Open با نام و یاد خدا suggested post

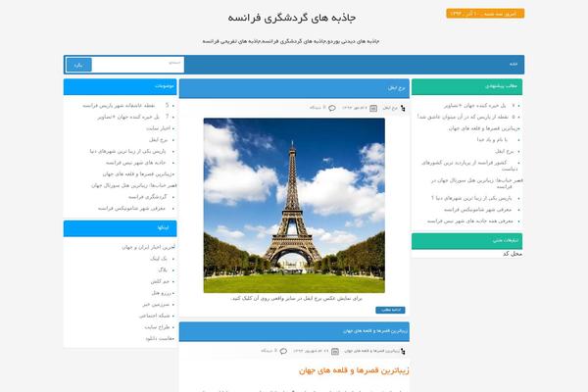492,139
